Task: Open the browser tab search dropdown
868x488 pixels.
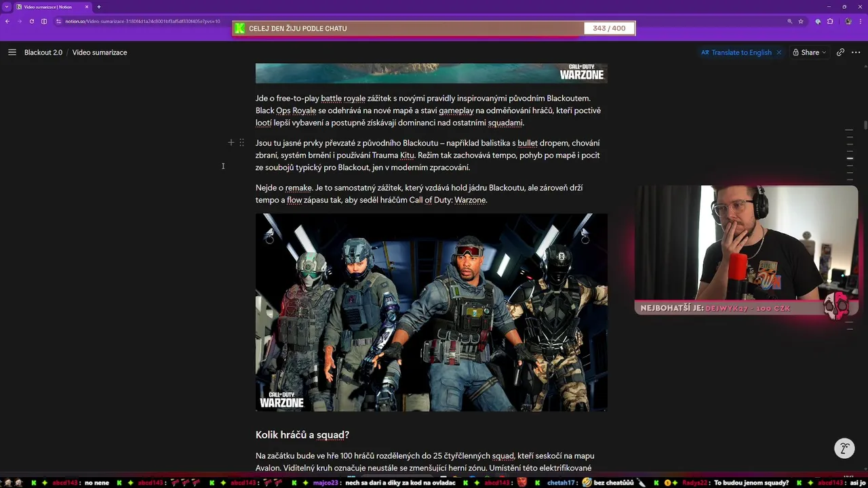Action: pyautogui.click(x=6, y=6)
